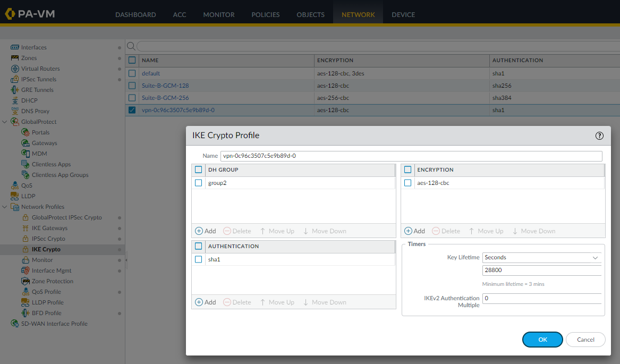Viewport: 620px width, 364px height.
Task: Switch to the POLICIES tab
Action: (x=265, y=14)
